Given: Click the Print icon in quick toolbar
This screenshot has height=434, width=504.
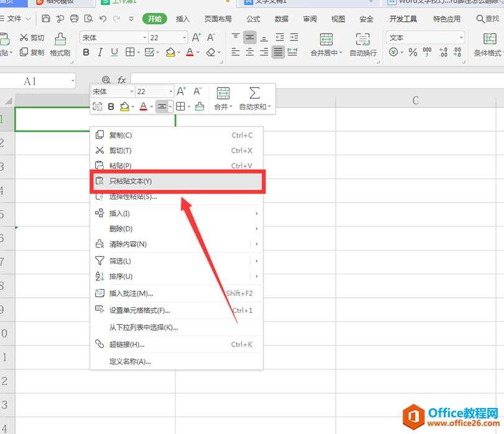Looking at the screenshot, I should (74, 19).
